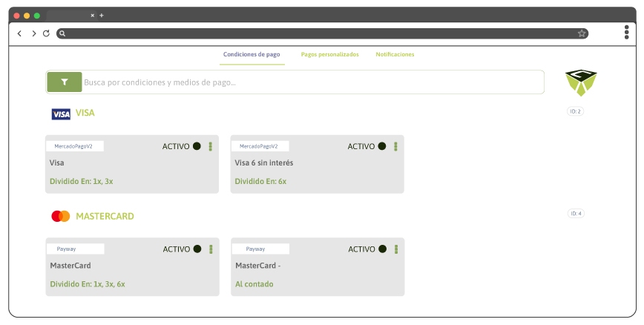The height and width of the screenshot is (325, 644).
Task: Bookmark page using star icon
Action: [x=582, y=33]
